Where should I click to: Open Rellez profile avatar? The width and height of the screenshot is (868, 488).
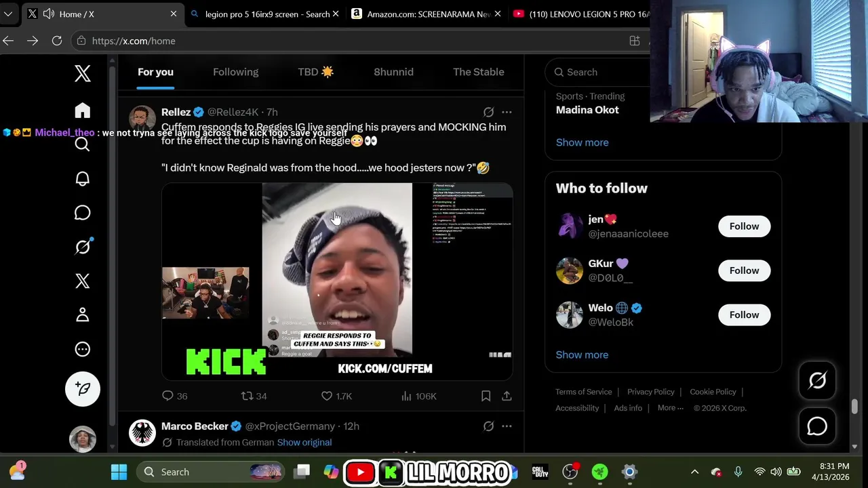tap(142, 119)
